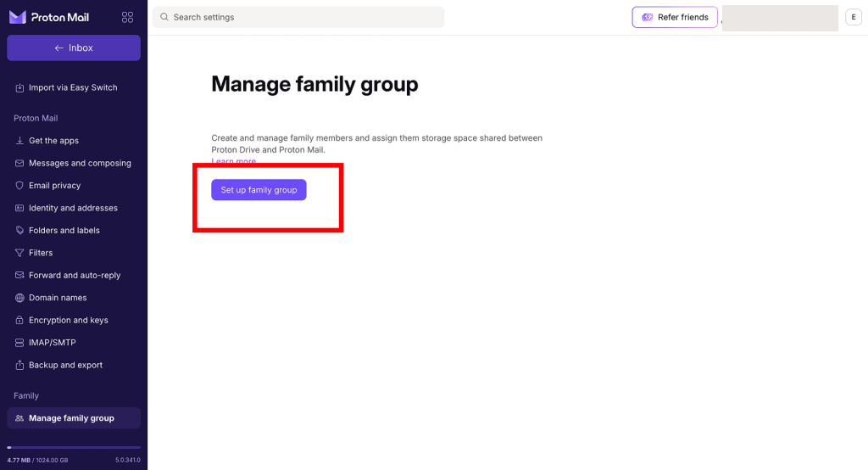The image size is (868, 470).
Task: Click the Manage family group page title
Action: pos(314,84)
